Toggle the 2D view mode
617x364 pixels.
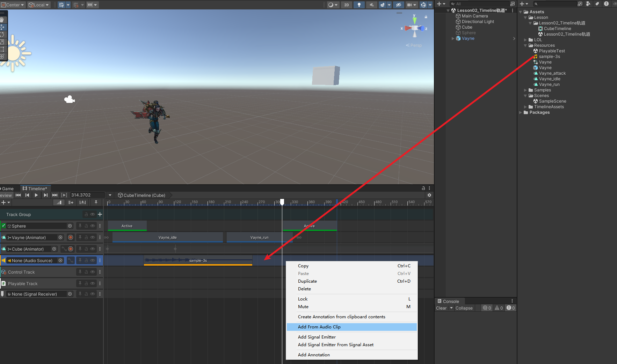coord(346,5)
